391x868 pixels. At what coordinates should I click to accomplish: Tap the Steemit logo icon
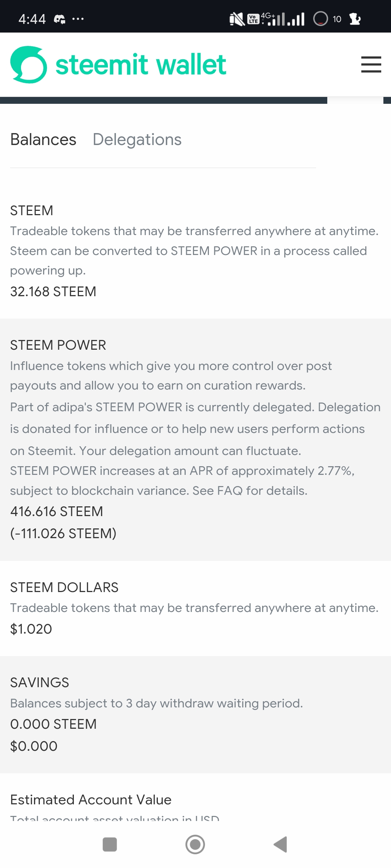(29, 65)
